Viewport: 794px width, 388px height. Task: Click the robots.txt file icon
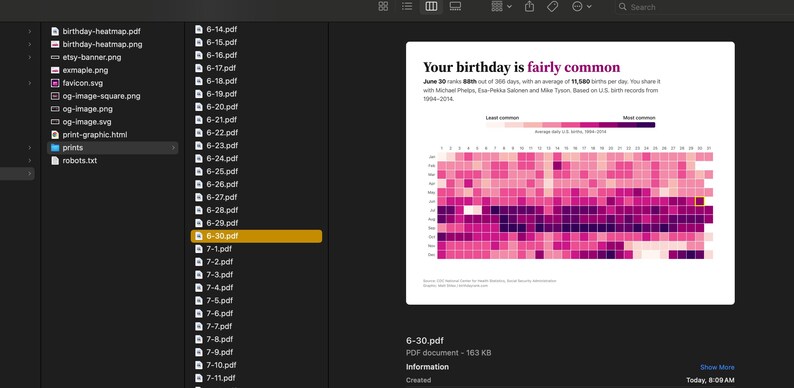55,161
